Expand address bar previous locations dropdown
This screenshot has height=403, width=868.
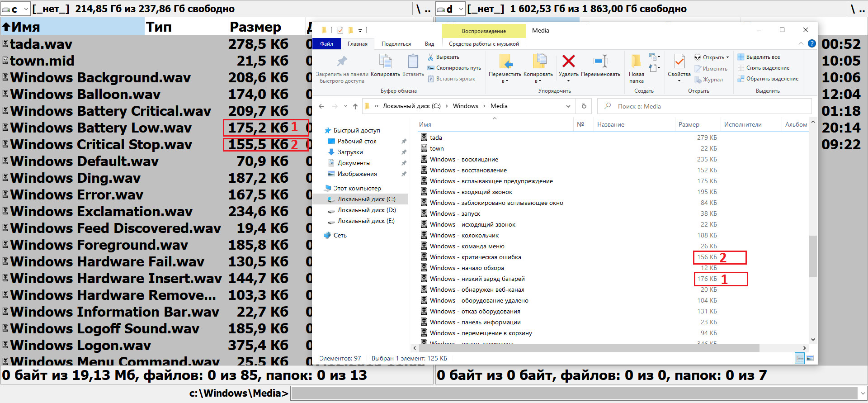click(568, 106)
